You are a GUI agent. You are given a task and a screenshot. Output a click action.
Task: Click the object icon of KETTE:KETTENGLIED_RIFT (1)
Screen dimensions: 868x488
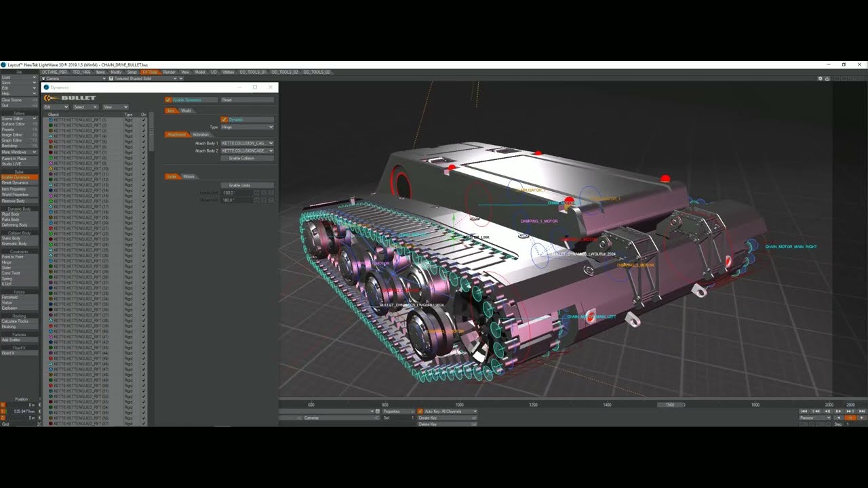click(x=51, y=120)
